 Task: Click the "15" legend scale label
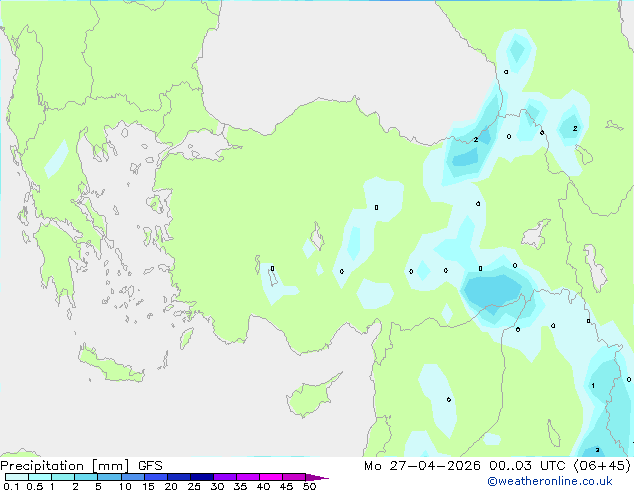click(x=148, y=486)
